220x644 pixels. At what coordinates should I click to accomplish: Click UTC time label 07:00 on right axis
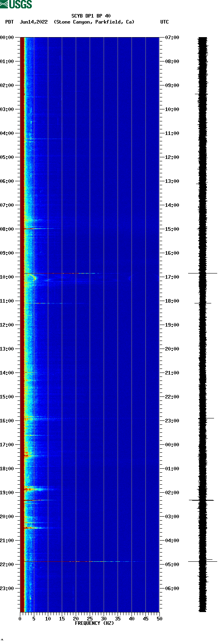[172, 38]
